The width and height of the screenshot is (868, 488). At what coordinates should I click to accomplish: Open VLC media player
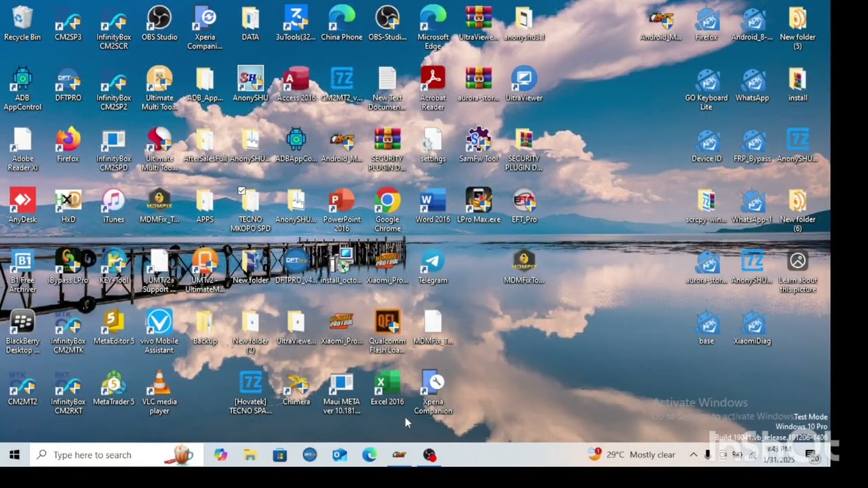pos(159,392)
